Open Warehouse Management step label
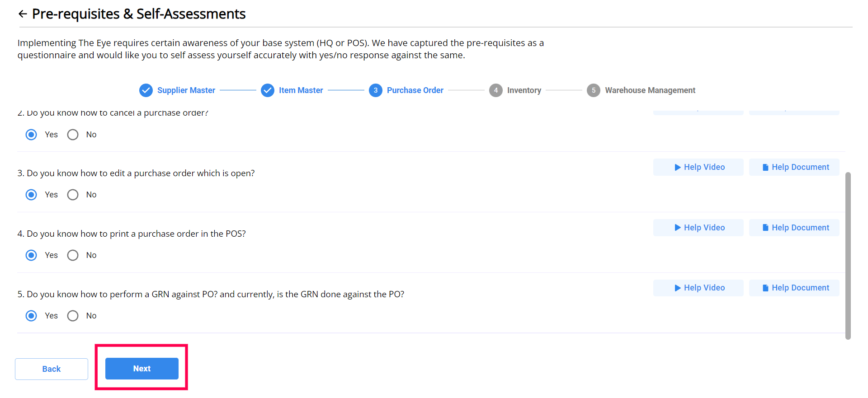 tap(650, 90)
